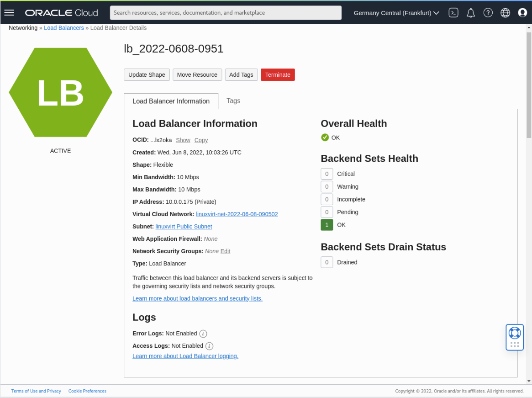Click inside the resource search field
The image size is (532, 398).
(x=226, y=12)
